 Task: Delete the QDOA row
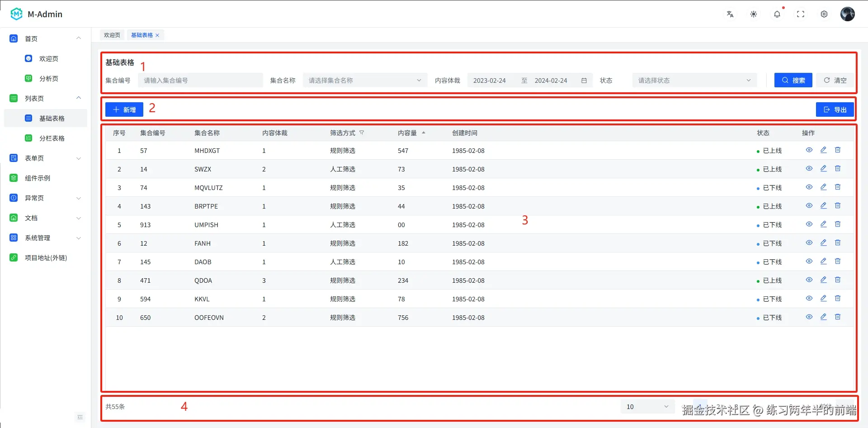(838, 280)
